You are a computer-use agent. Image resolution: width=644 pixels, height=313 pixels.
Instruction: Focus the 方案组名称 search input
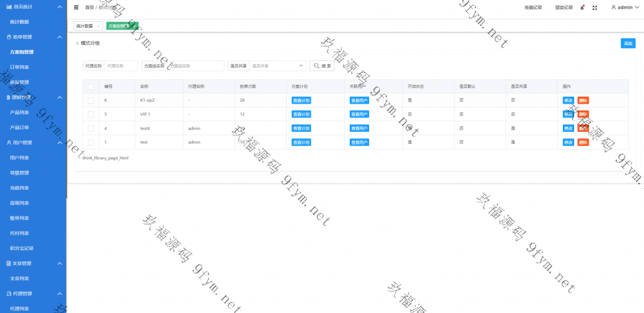196,65
